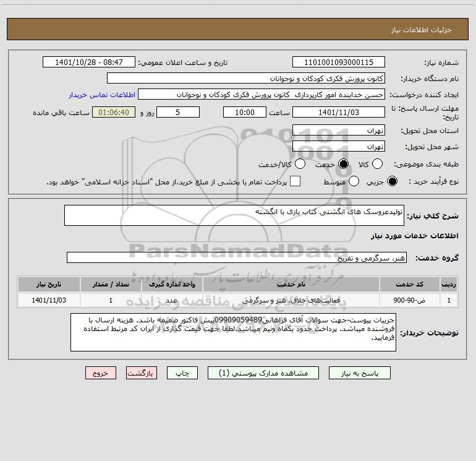Viewport: 476px width, 461px height.
Task: Click the buyer notes text box
Action: tap(233, 332)
